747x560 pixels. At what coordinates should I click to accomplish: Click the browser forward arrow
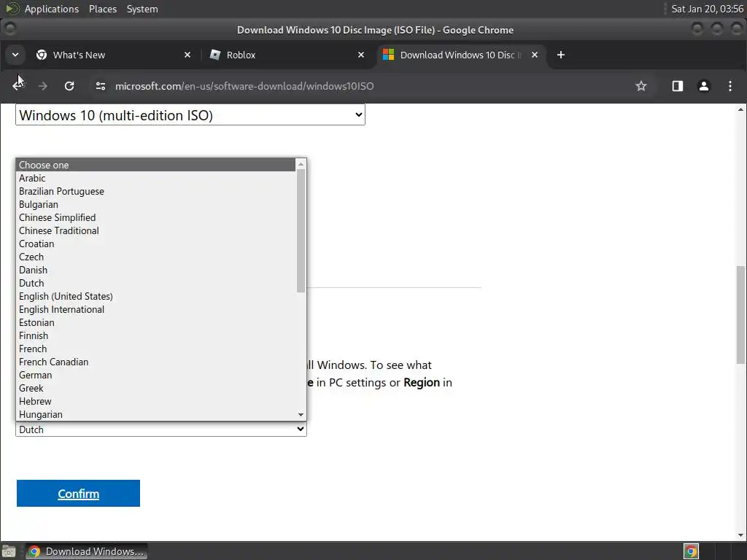tap(43, 86)
